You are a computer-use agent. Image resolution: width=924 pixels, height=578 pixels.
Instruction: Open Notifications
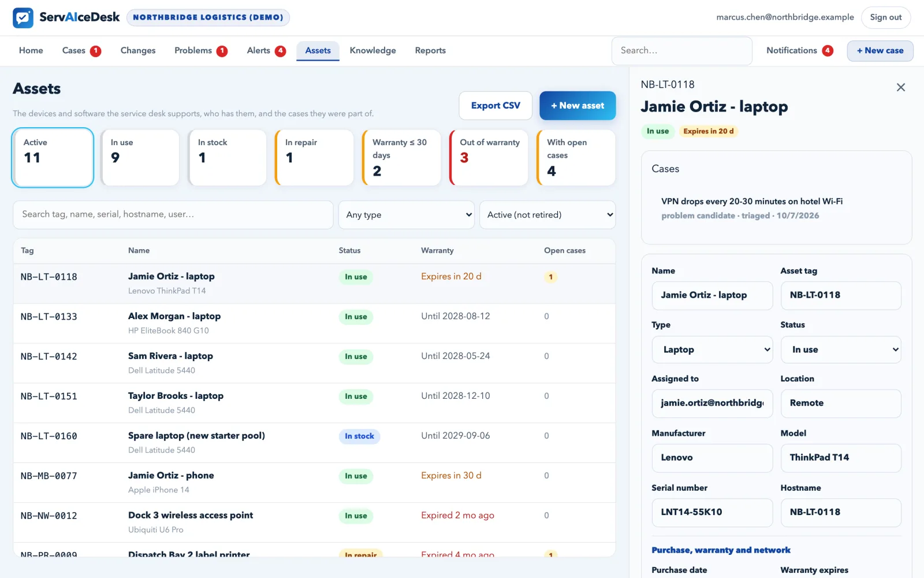(x=799, y=51)
